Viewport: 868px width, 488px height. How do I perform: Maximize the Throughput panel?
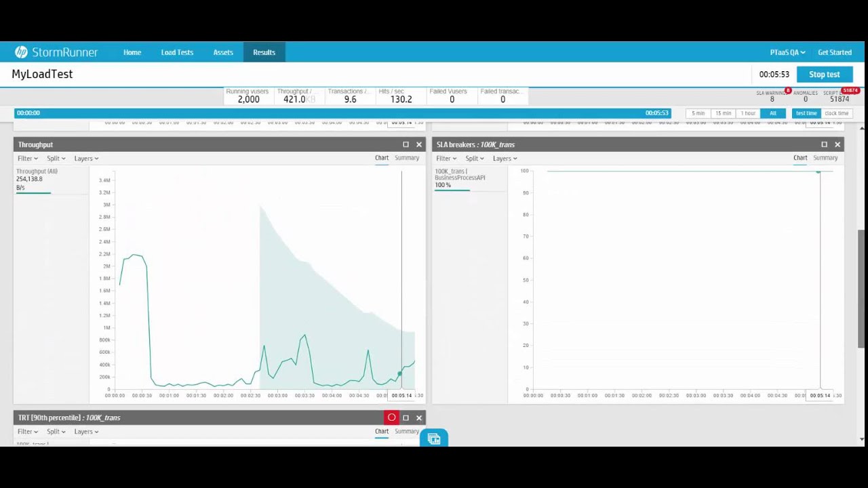(406, 144)
